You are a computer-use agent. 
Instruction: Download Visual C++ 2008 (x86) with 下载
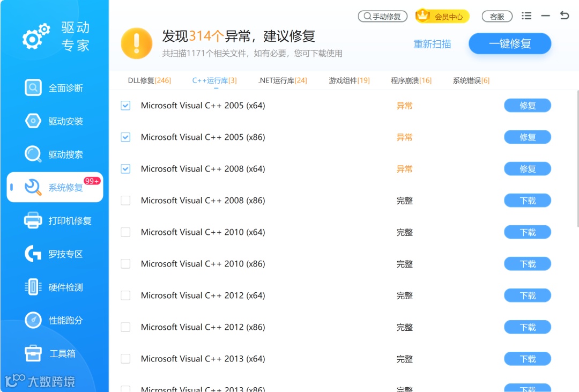[528, 201]
